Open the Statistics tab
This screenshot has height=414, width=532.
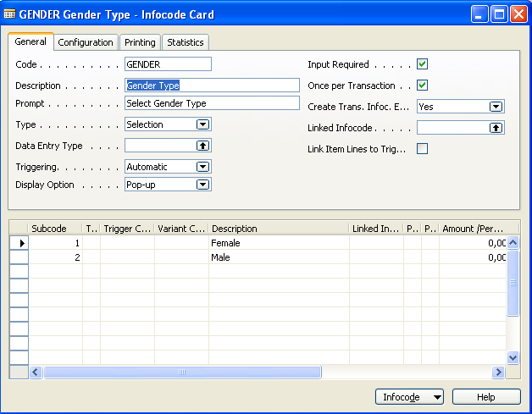click(x=185, y=42)
